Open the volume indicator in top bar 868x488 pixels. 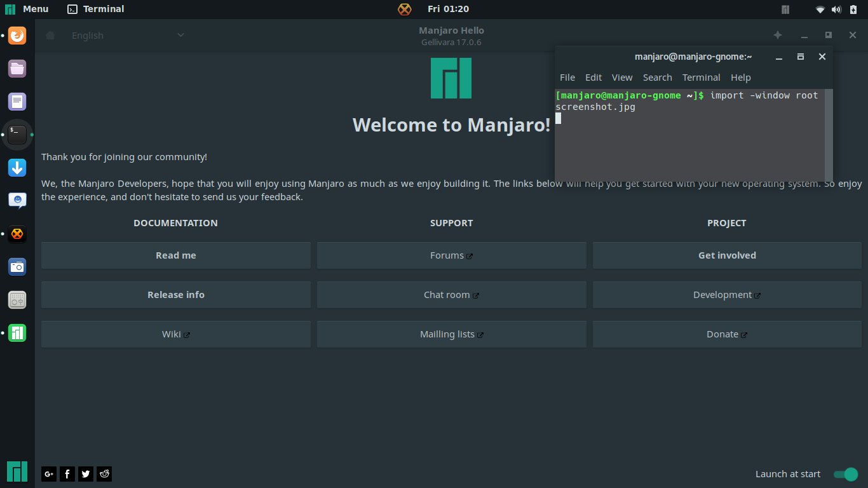click(x=836, y=9)
